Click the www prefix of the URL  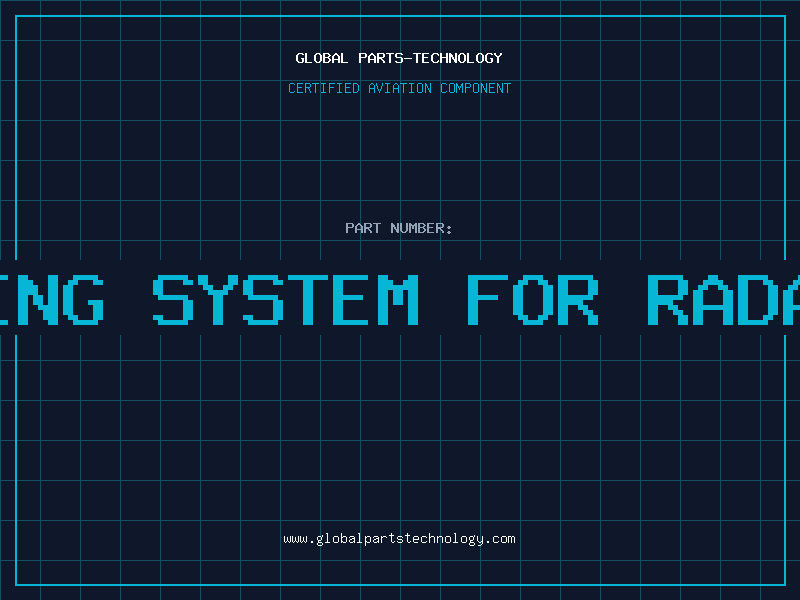[295, 539]
